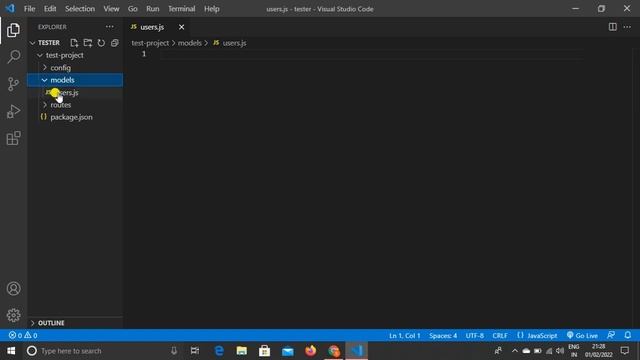Open the Windows Start menu
The image size is (640, 360).
11,351
